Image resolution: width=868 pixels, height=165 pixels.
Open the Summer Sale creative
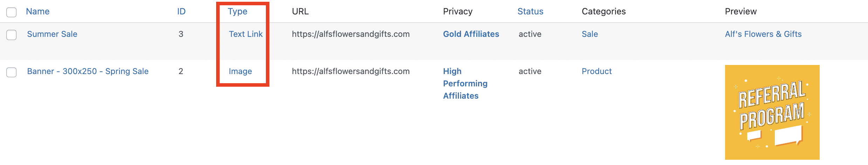tap(52, 34)
